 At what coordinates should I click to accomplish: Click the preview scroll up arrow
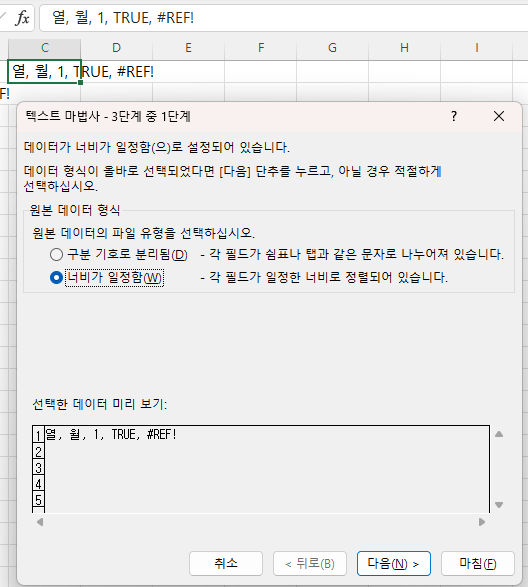499,434
